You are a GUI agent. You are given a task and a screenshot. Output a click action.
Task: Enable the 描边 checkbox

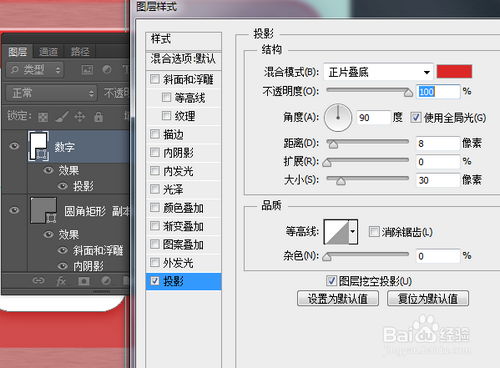[x=155, y=134]
